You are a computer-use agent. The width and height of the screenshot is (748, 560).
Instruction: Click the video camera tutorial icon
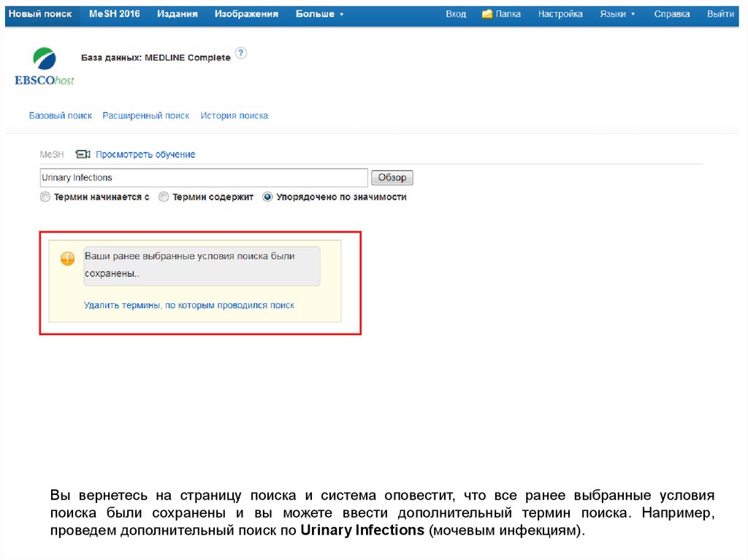83,155
